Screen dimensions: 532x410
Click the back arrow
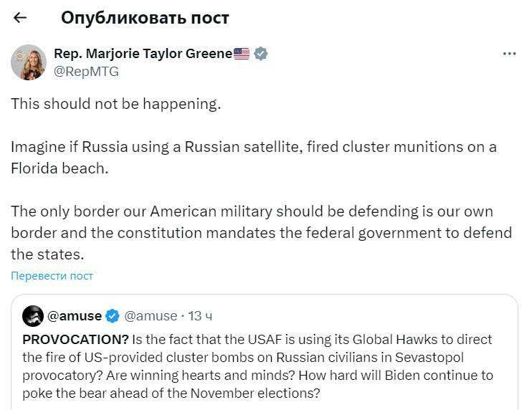click(x=20, y=18)
